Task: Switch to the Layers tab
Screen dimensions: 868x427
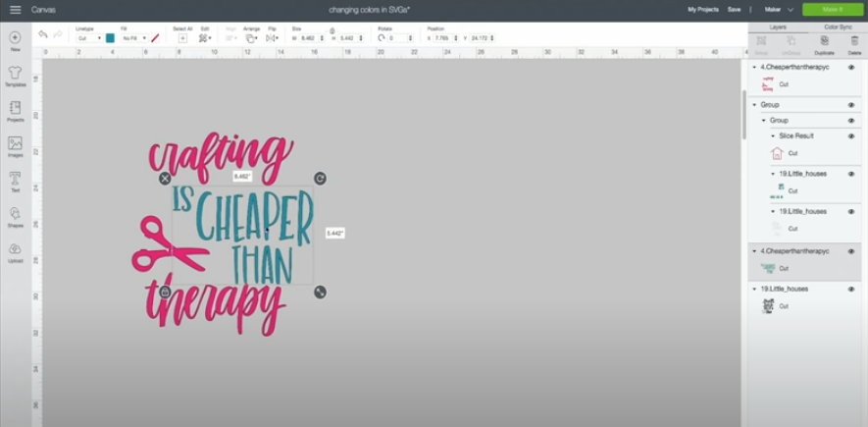Action: pyautogui.click(x=778, y=27)
